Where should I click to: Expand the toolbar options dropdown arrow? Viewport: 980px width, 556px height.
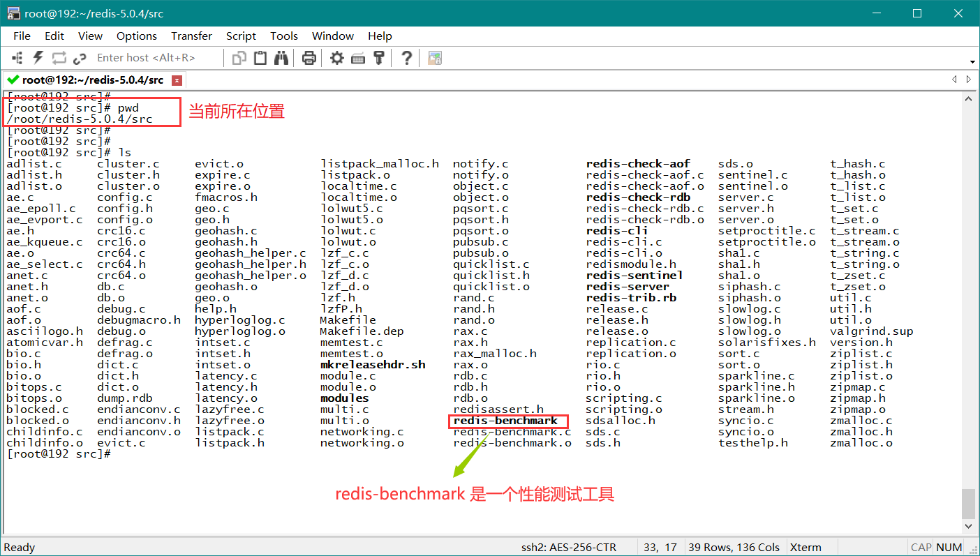972,61
